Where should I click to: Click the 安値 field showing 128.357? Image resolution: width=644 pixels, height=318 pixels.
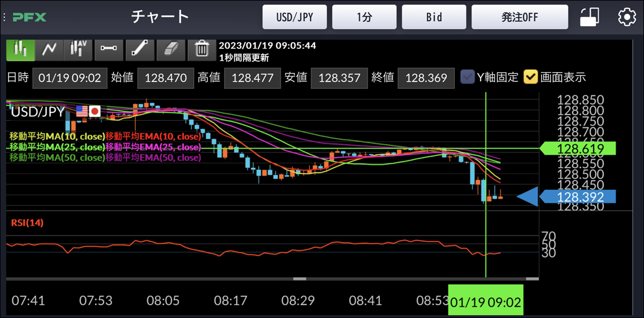click(339, 78)
